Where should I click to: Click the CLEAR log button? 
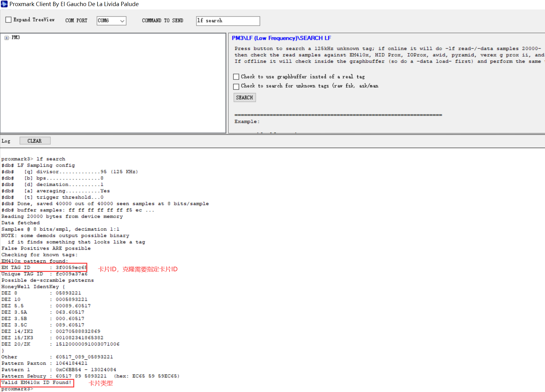pos(35,141)
